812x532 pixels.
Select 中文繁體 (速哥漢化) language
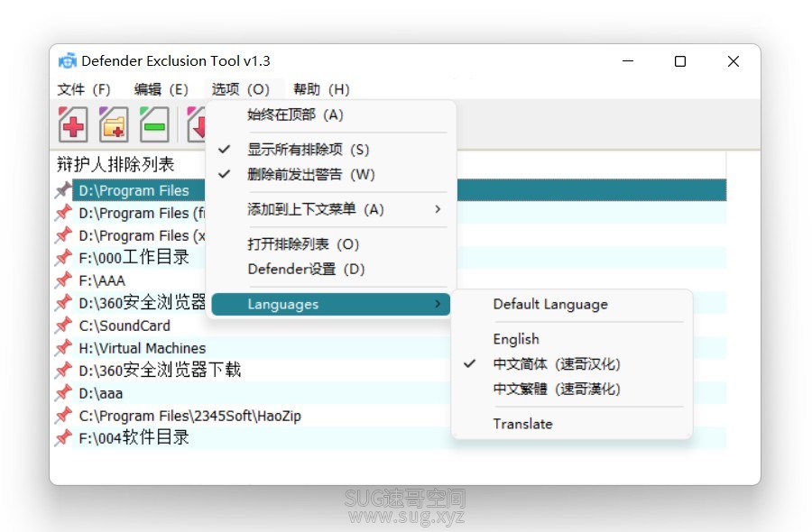(x=572, y=389)
